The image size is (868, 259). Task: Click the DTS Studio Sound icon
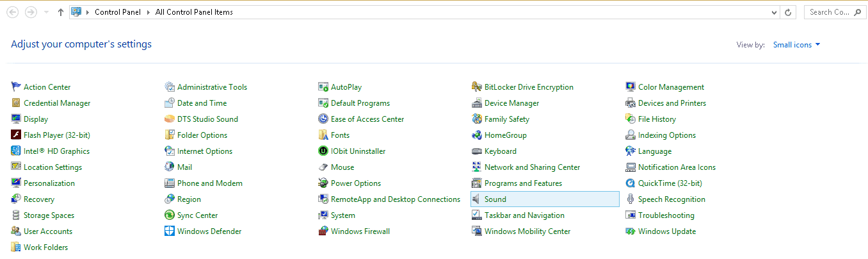pyautogui.click(x=170, y=119)
